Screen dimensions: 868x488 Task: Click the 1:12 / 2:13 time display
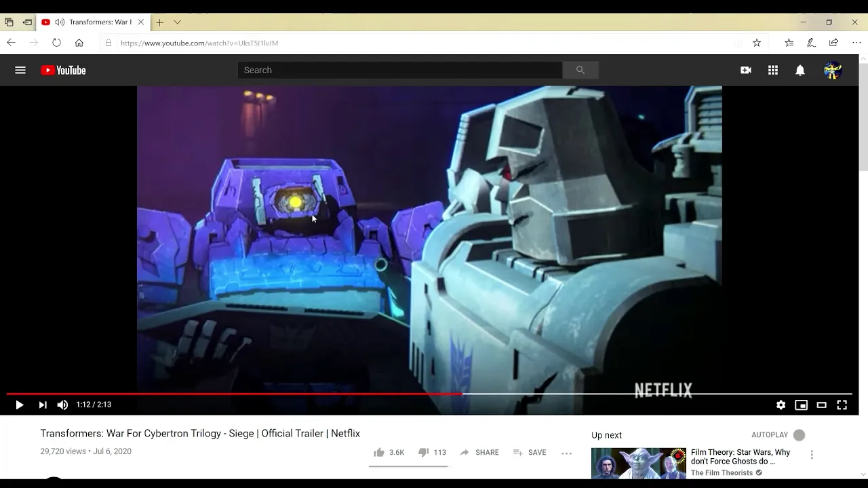click(94, 405)
